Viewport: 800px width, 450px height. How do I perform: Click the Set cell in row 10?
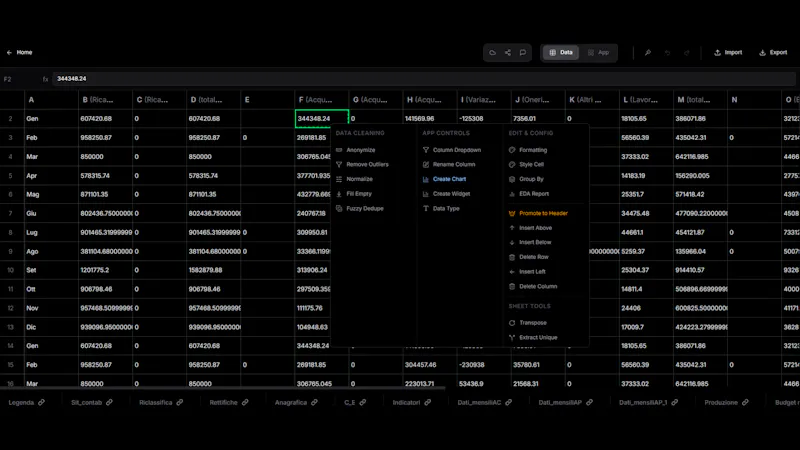pos(51,270)
